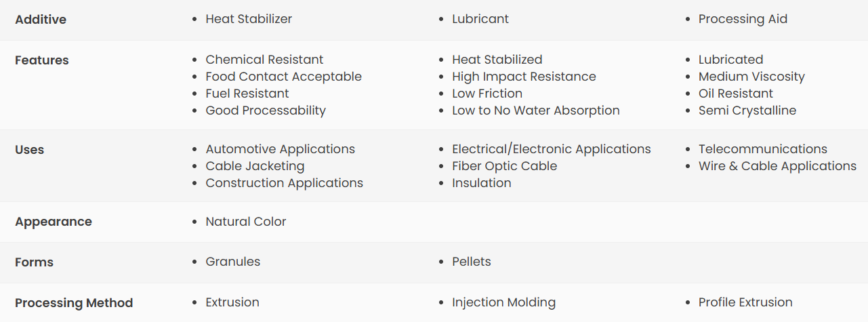Select the Chemical Resistant feature
This screenshot has height=322, width=868.
[x=264, y=60]
